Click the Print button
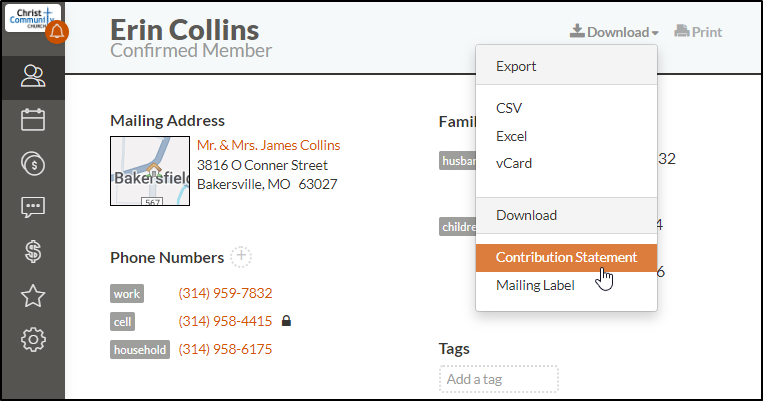763x401 pixels. [x=698, y=32]
